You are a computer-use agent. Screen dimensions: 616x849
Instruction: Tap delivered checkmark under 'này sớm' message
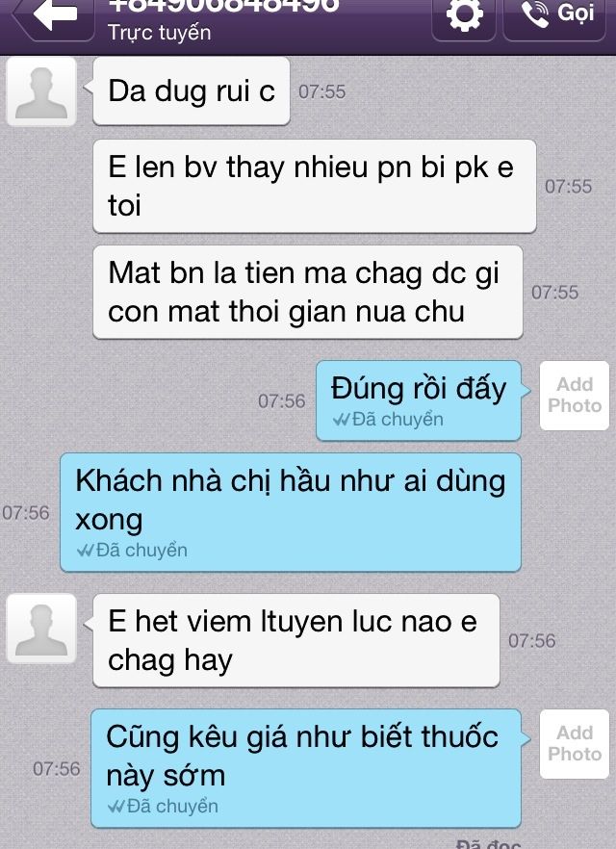coord(116,807)
